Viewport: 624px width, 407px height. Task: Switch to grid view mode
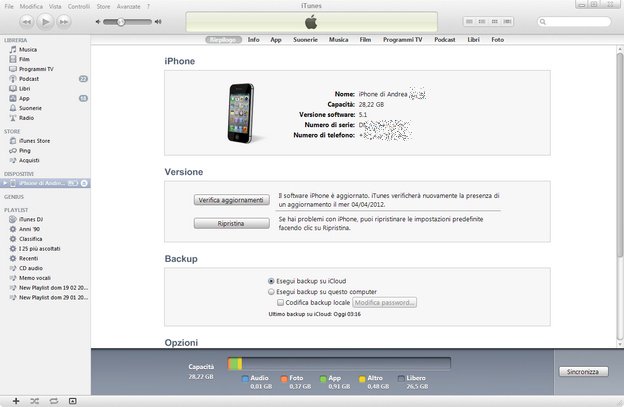(x=495, y=21)
